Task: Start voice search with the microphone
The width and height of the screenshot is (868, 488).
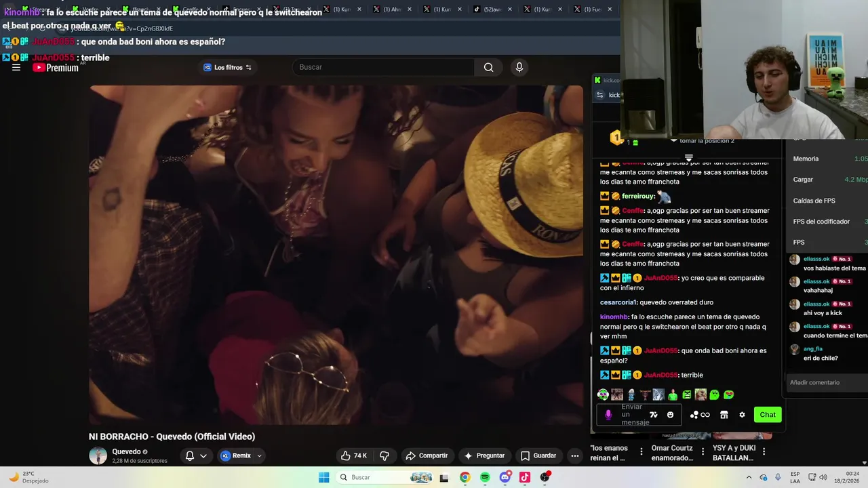Action: tap(519, 67)
